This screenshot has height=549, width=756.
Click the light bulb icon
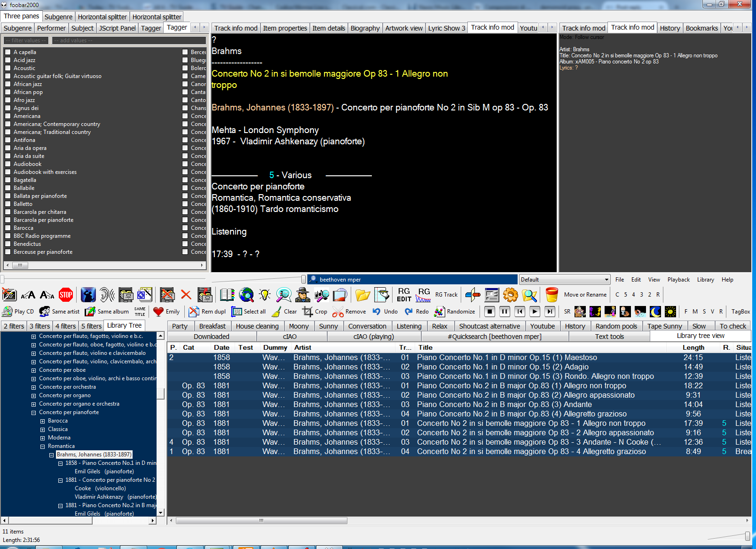click(265, 295)
